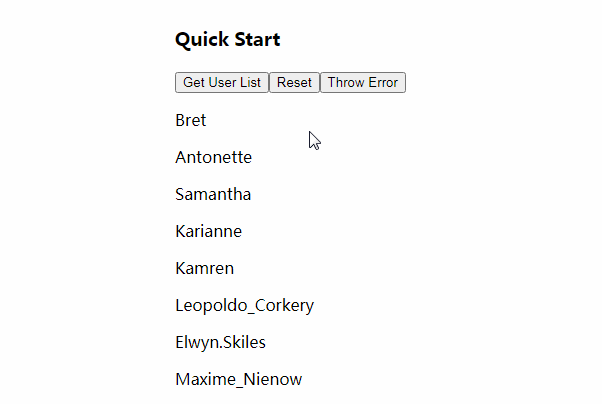Select Elwyn.Skiles in the list

pos(220,343)
